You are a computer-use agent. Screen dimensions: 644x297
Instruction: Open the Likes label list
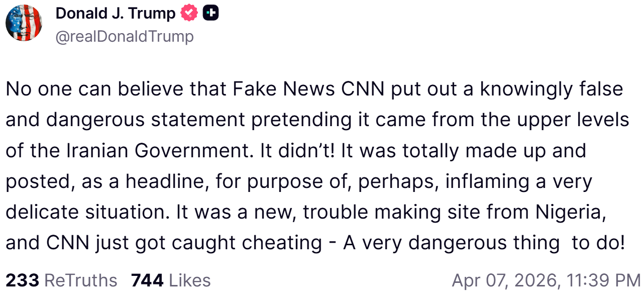(190, 280)
